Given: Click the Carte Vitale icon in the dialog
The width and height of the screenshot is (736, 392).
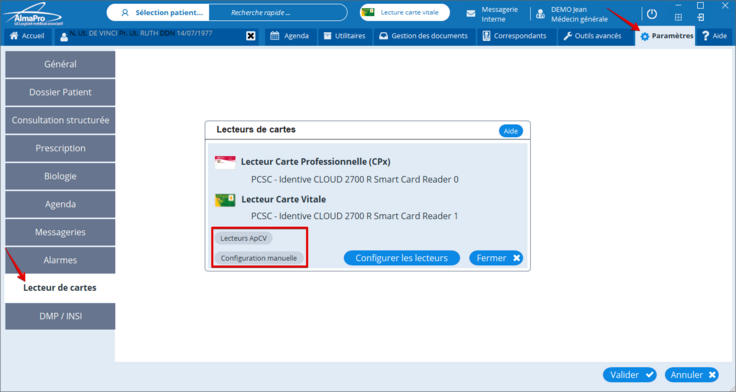Looking at the screenshot, I should 225,200.
